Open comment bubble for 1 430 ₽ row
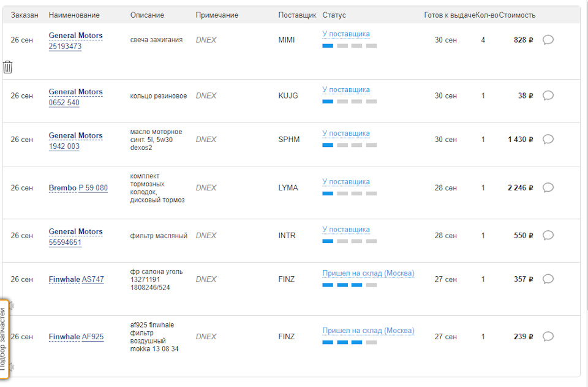Image resolution: width=588 pixels, height=387 pixels. [548, 140]
